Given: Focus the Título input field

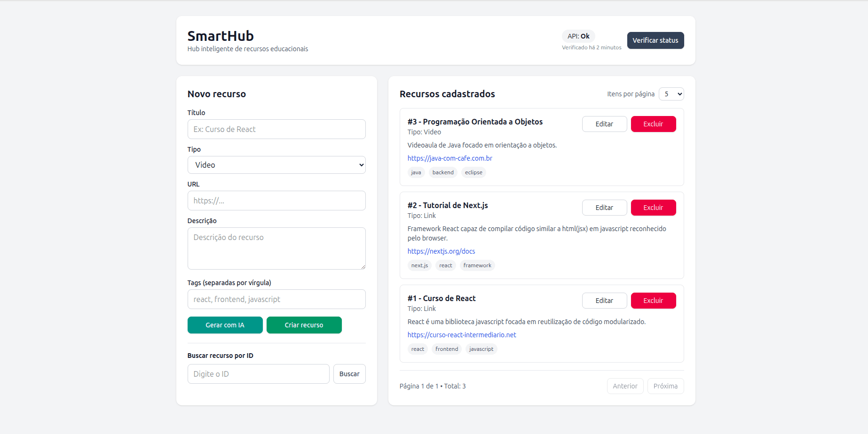Looking at the screenshot, I should pos(276,129).
